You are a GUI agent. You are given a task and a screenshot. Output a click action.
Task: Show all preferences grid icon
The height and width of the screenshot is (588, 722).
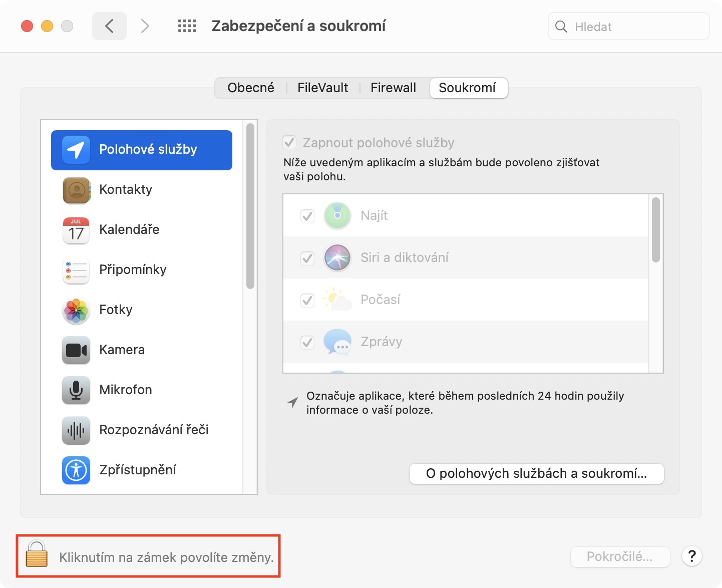tap(187, 26)
